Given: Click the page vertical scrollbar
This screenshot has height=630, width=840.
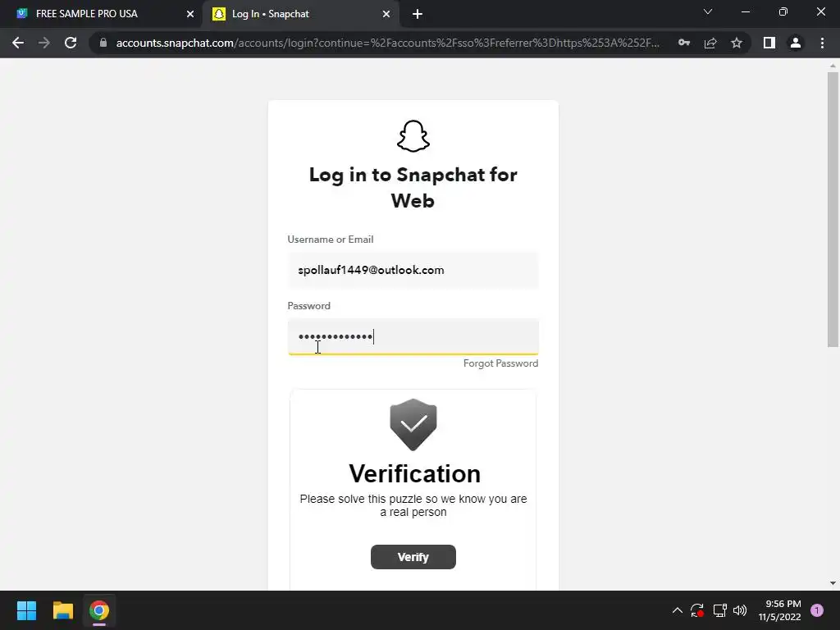Looking at the screenshot, I should (x=833, y=209).
